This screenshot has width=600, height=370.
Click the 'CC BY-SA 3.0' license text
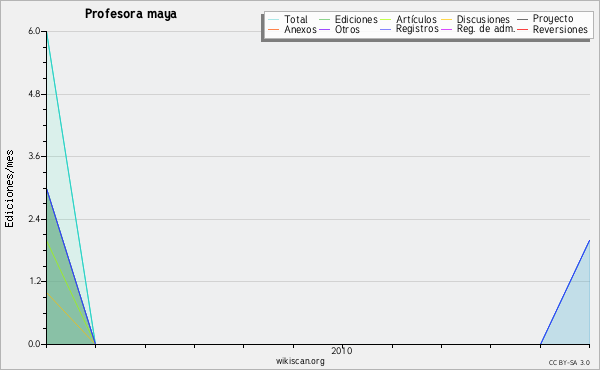pos(569,362)
